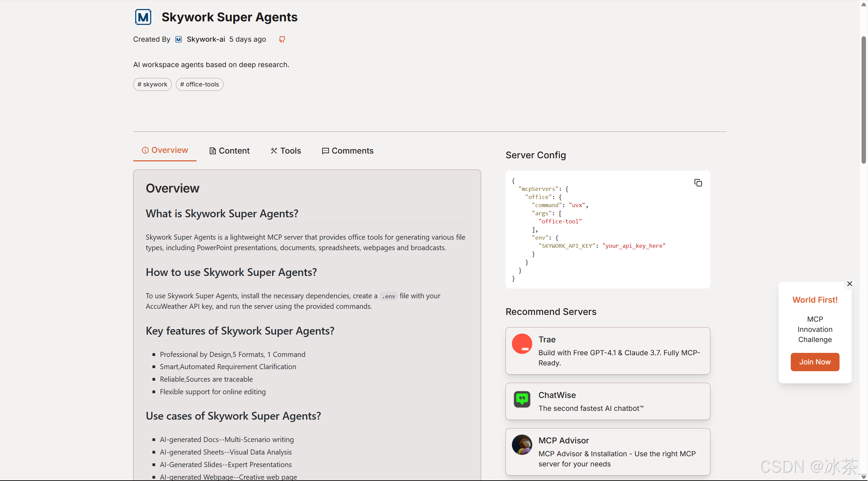Image resolution: width=868 pixels, height=481 pixels.
Task: Click the MCP Advisor avatar icon
Action: 522,445
